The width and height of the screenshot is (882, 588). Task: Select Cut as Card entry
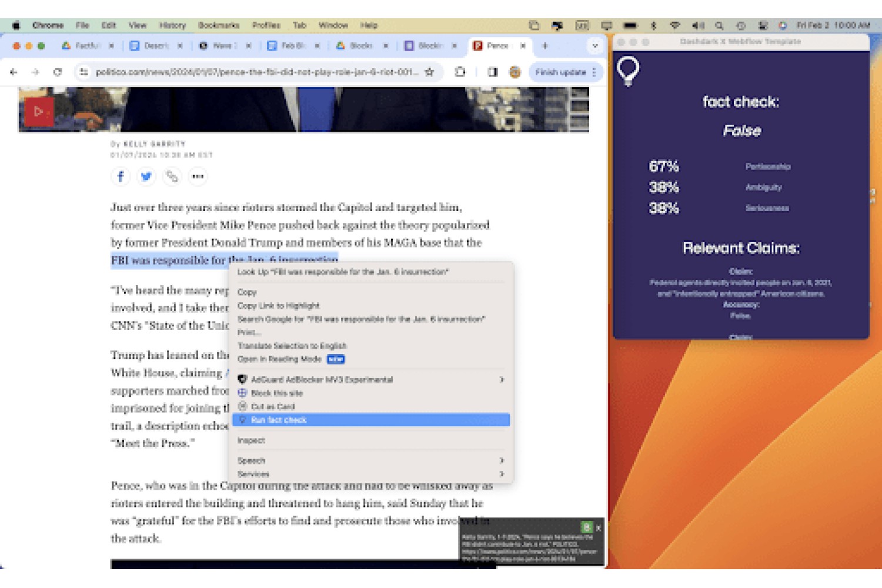(x=370, y=406)
